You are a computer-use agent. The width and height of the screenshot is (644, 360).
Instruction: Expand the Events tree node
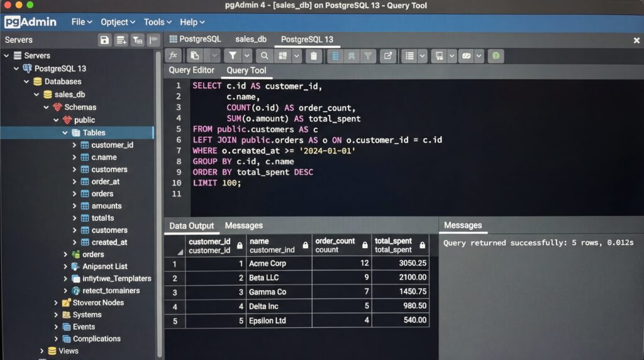pyautogui.click(x=56, y=327)
